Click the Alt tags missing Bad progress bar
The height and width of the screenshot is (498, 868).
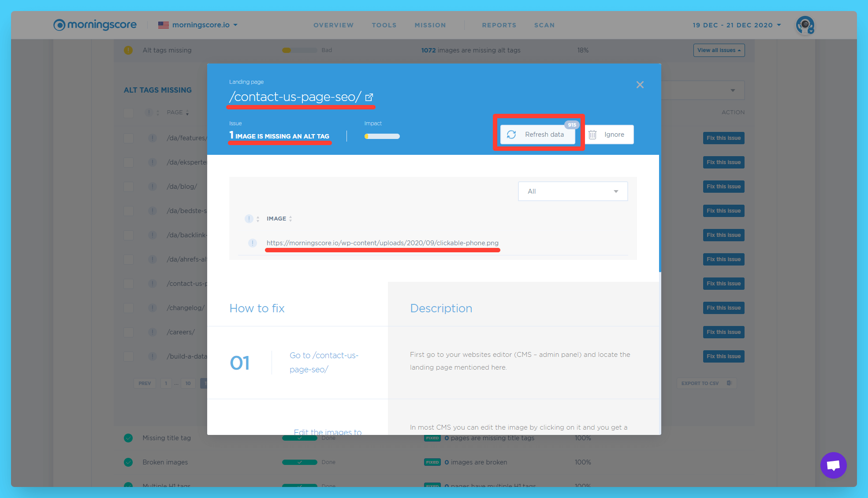click(x=300, y=50)
